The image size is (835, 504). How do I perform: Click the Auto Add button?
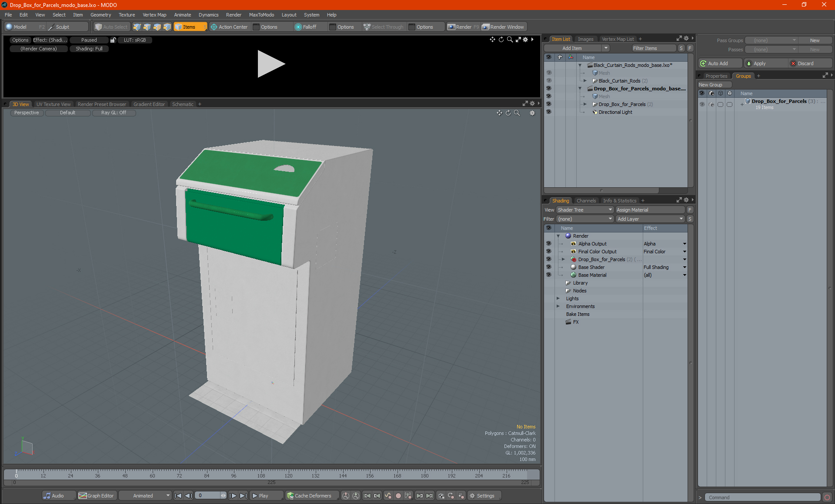(x=720, y=63)
